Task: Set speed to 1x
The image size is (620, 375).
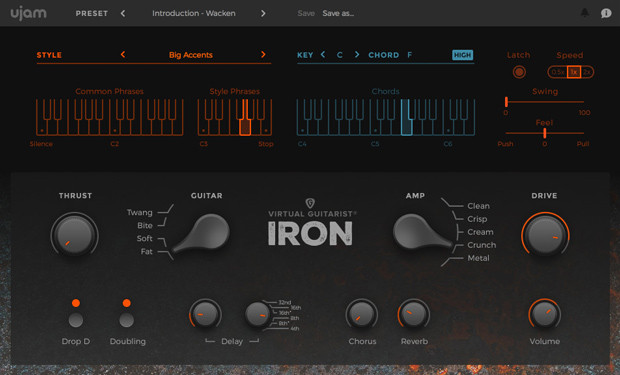Action: [x=574, y=72]
